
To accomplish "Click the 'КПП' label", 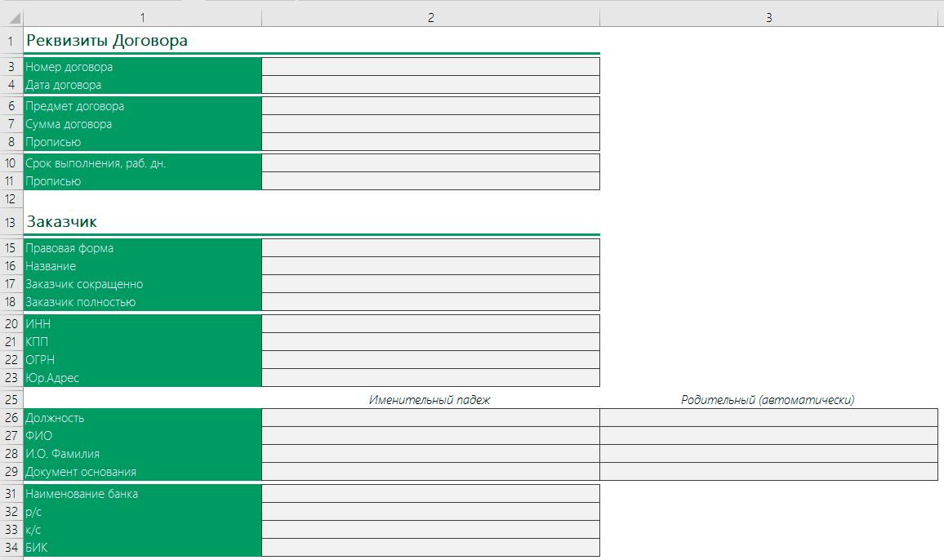I will [37, 342].
